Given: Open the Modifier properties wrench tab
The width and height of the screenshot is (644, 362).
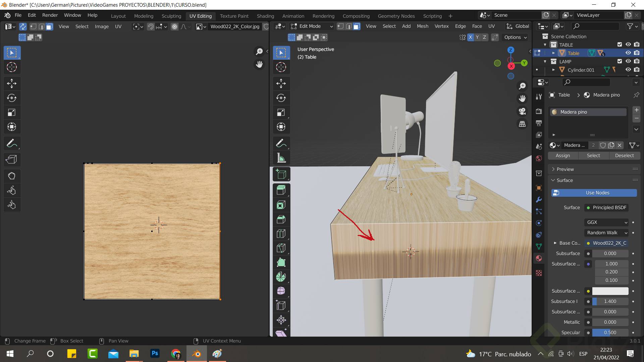Looking at the screenshot, I should coord(539,200).
